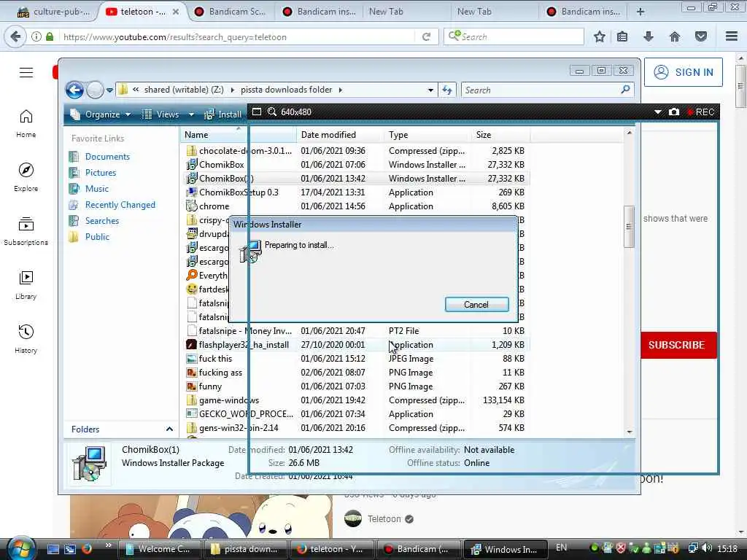The width and height of the screenshot is (747, 560).
Task: Click the Explorer file list scrollbar thumb
Action: (629, 227)
